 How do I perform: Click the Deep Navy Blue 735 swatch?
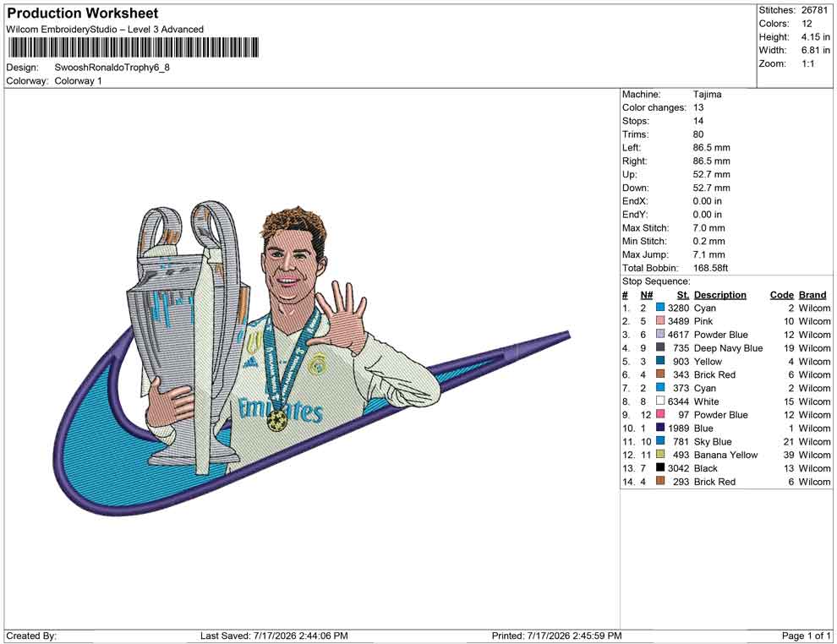(x=660, y=347)
